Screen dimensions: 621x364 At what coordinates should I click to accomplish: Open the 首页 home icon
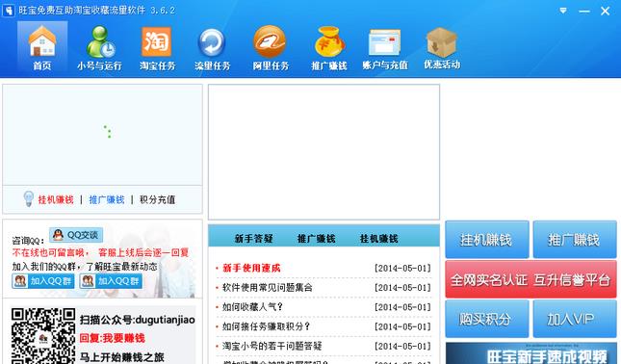(x=42, y=47)
